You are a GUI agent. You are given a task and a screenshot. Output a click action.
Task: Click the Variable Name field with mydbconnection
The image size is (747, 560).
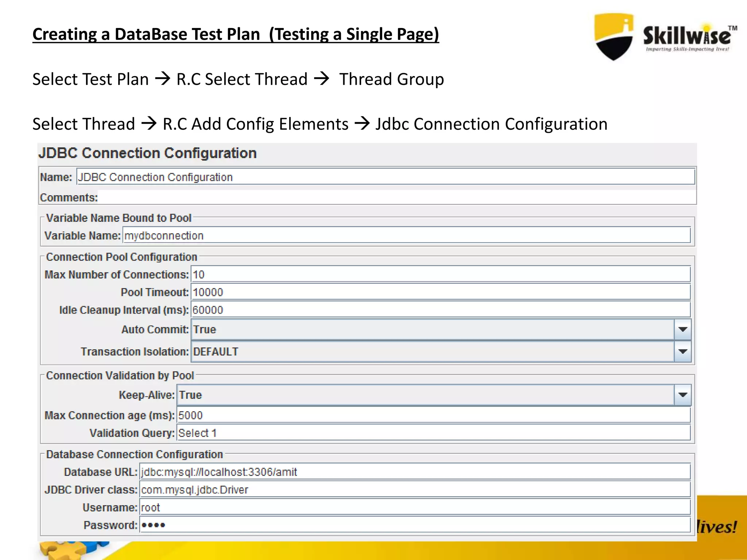pyautogui.click(x=406, y=236)
